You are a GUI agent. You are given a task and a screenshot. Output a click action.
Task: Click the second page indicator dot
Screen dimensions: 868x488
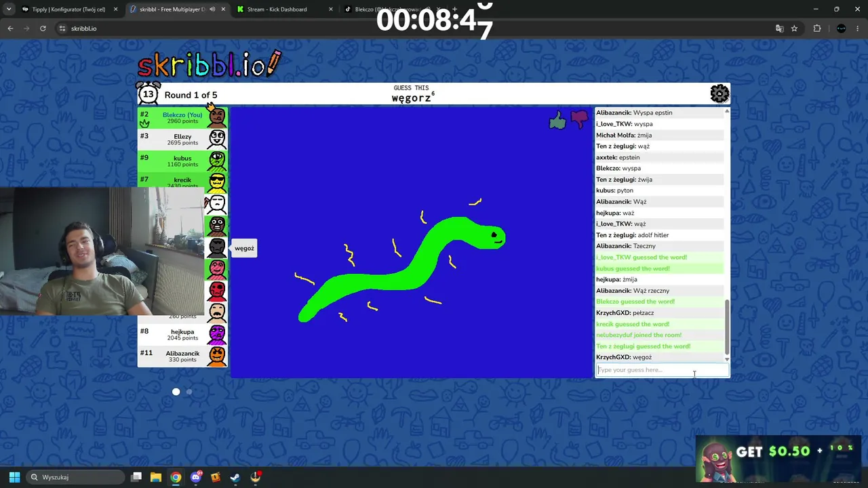pos(189,392)
